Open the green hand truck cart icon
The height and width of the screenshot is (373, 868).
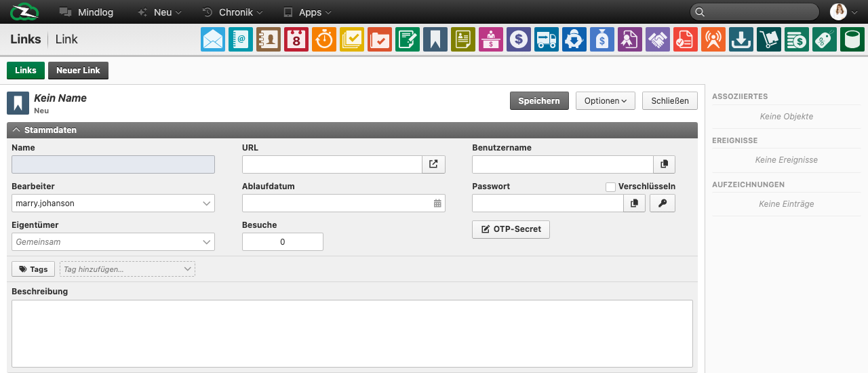point(769,39)
